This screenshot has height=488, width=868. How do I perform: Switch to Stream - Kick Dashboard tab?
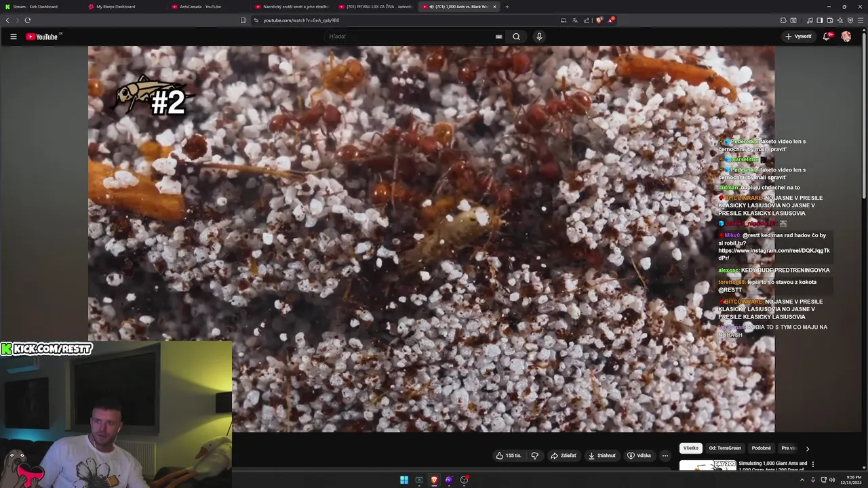point(41,7)
